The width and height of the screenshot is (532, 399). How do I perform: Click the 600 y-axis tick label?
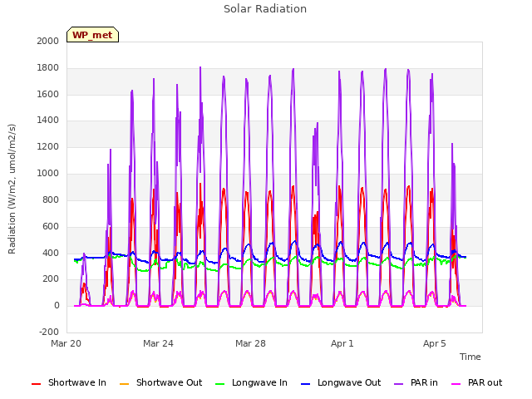click(51, 227)
